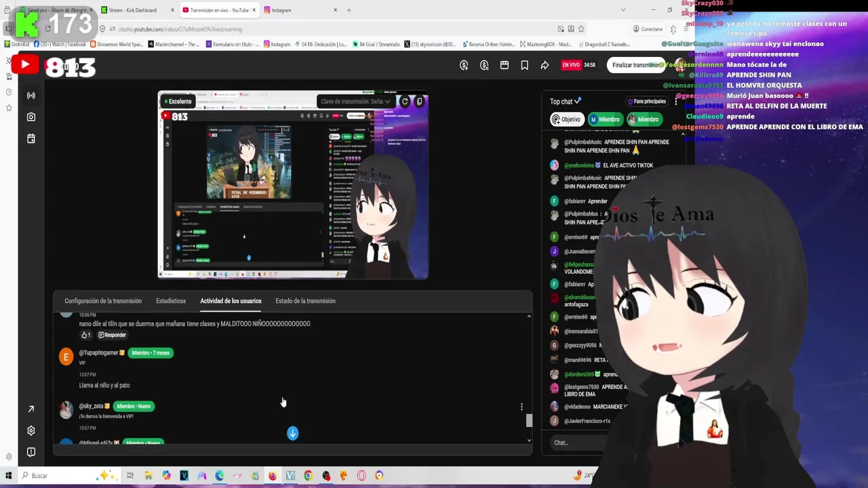
Task: Open the Doraemon World bookmark
Action: (118, 44)
